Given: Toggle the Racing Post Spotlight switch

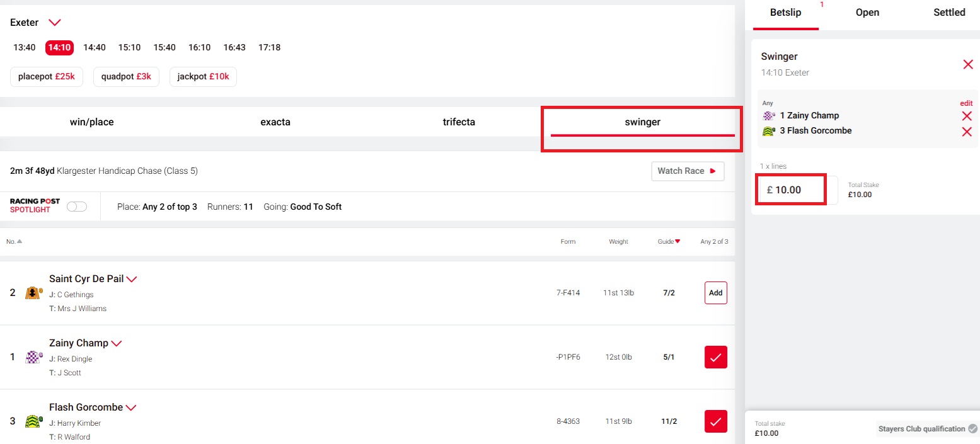Looking at the screenshot, I should pyautogui.click(x=77, y=207).
